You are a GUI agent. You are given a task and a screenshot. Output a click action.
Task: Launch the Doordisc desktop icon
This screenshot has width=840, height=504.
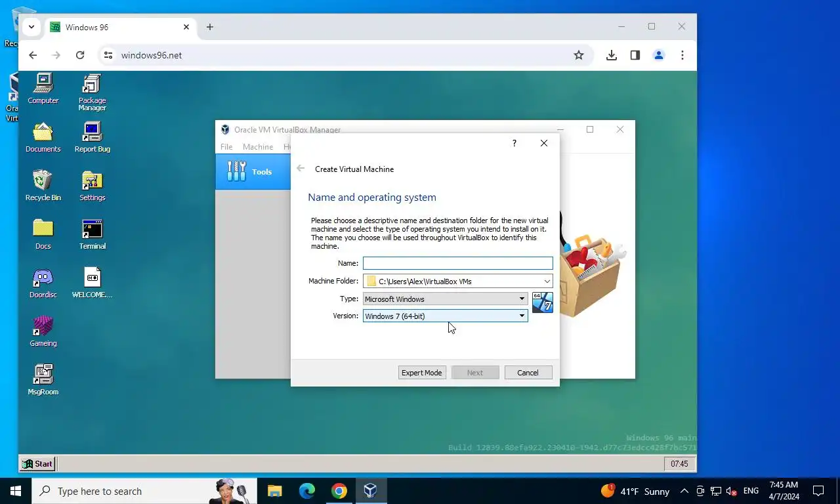[x=43, y=283]
